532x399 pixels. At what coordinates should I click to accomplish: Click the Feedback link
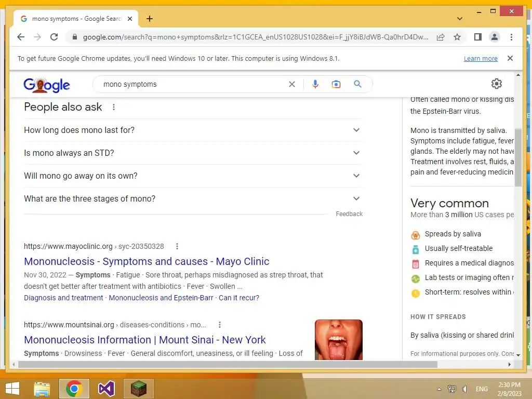[349, 214]
